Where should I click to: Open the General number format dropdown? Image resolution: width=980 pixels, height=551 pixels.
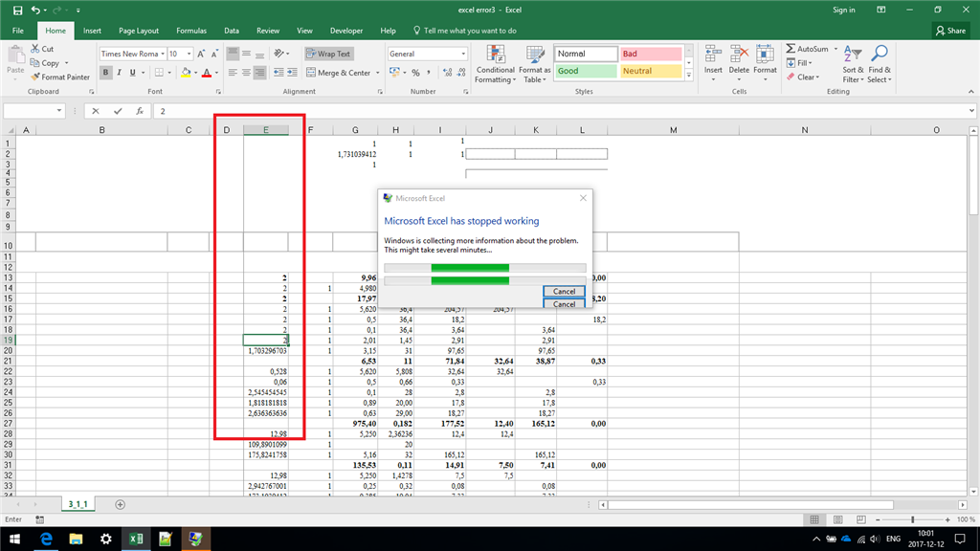coord(463,54)
